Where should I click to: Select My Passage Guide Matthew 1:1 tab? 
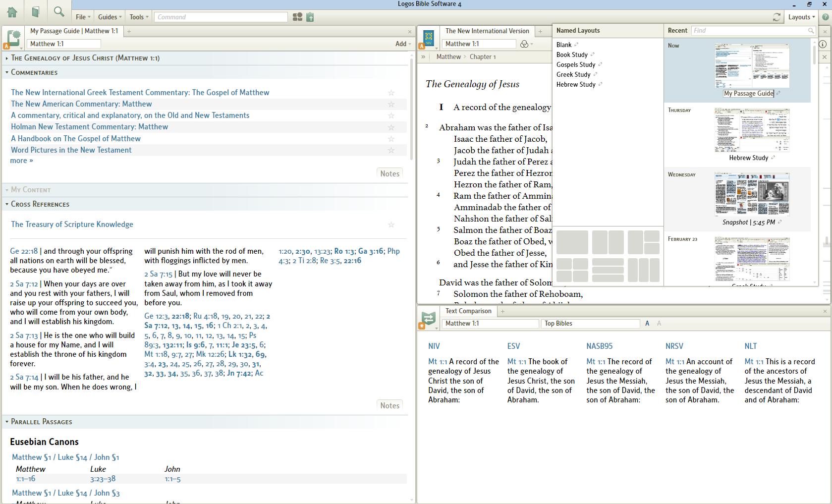pos(74,31)
